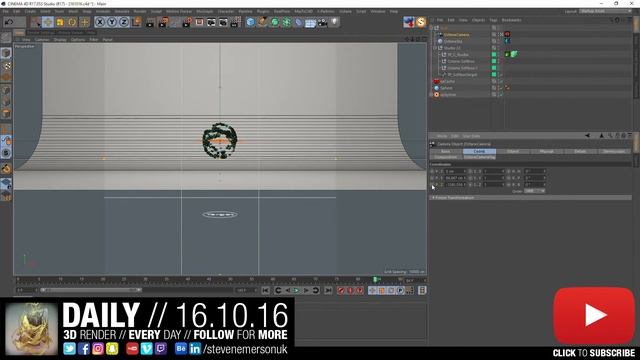Open the viewport Filter menu
The width and height of the screenshot is (640, 360).
pos(94,40)
